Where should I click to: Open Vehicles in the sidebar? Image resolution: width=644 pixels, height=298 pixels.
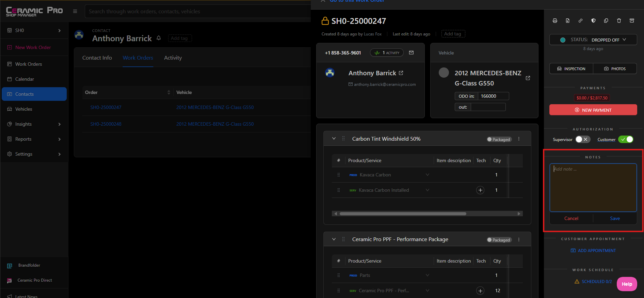click(x=34, y=109)
